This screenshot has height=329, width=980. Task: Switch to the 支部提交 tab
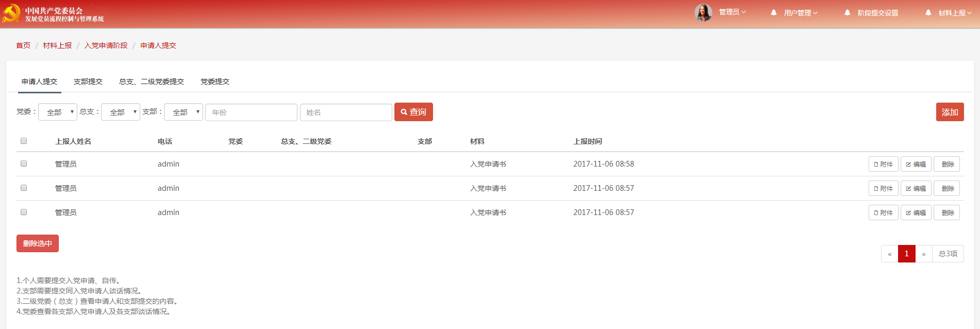tap(88, 81)
